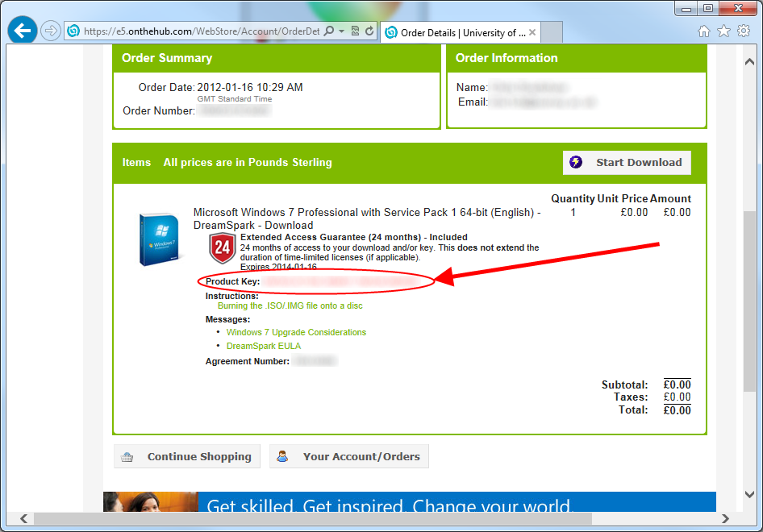Click the horizontal scrollbar left arrow
763x532 pixels.
click(23, 518)
